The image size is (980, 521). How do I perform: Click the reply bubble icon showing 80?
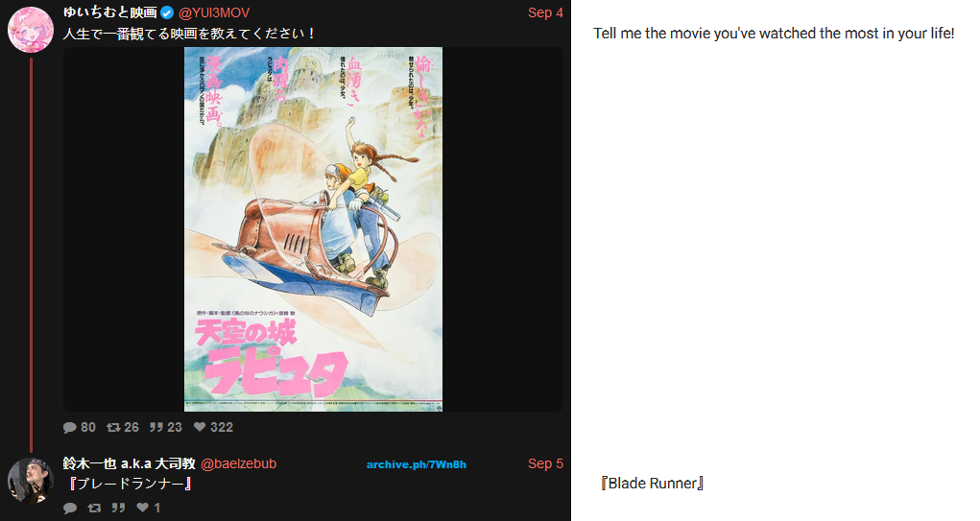[x=69, y=427]
